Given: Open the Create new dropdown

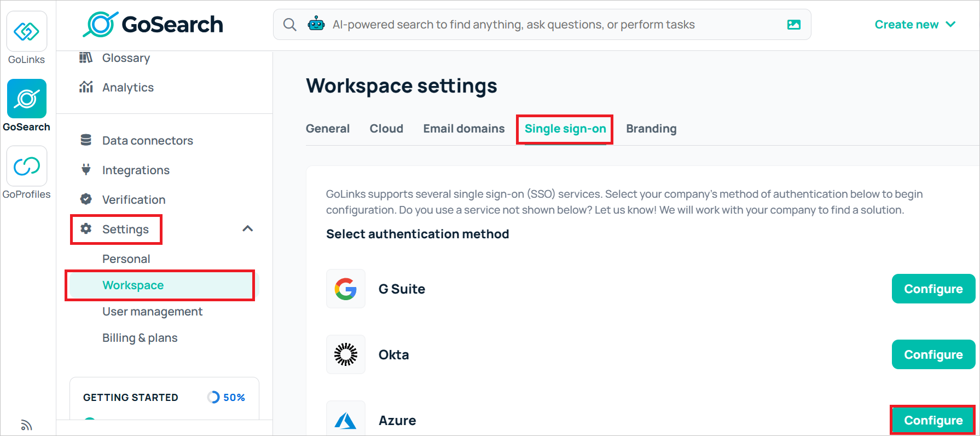Looking at the screenshot, I should click(x=915, y=25).
